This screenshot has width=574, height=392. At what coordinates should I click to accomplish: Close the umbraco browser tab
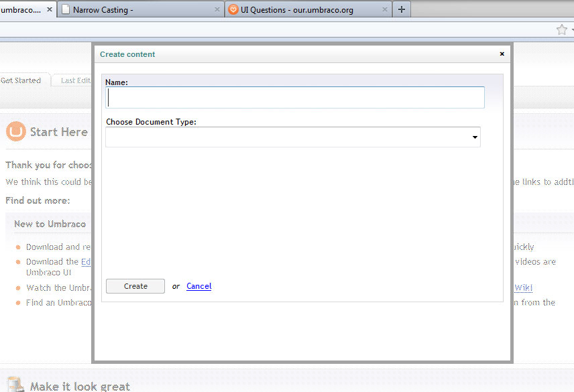(x=50, y=10)
